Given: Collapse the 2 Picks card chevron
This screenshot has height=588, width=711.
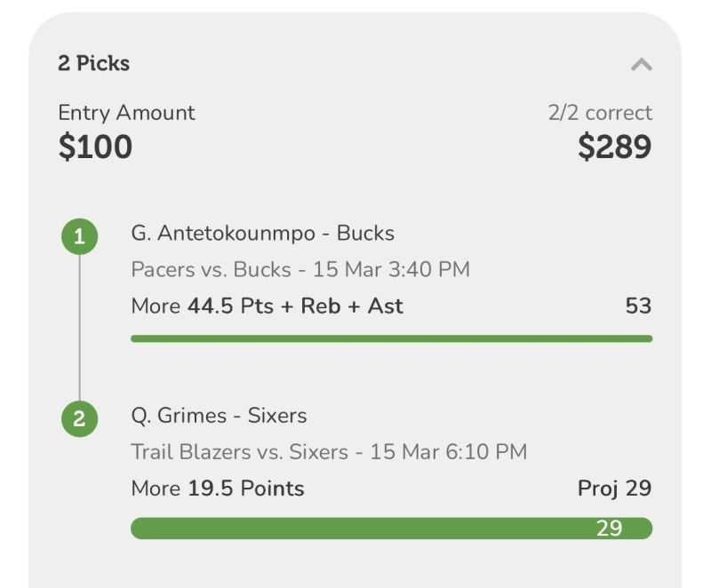Looking at the screenshot, I should [641, 64].
